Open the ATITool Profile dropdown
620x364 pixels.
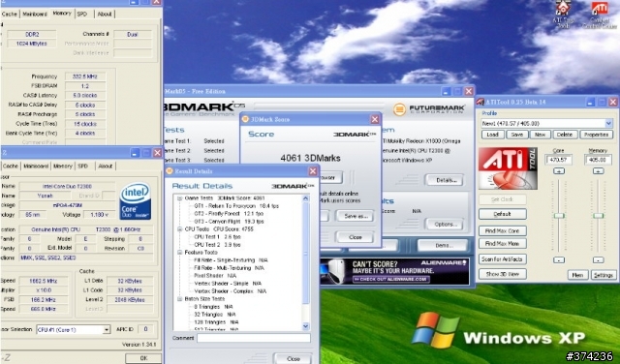[x=608, y=123]
